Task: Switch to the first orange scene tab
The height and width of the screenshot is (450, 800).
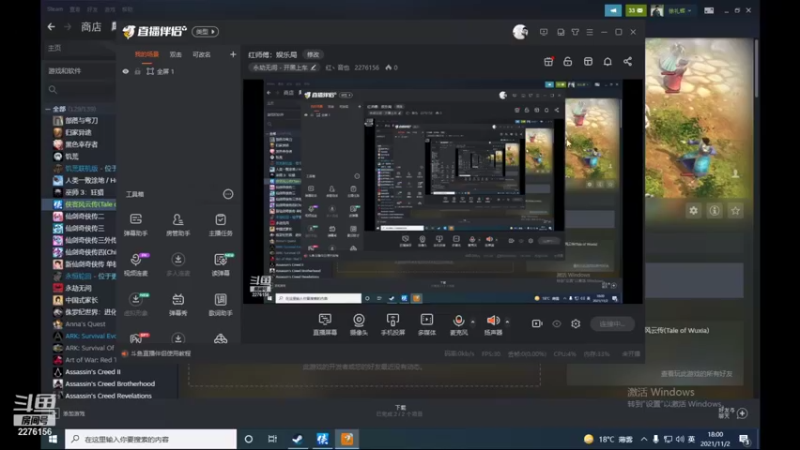Action: [x=146, y=54]
